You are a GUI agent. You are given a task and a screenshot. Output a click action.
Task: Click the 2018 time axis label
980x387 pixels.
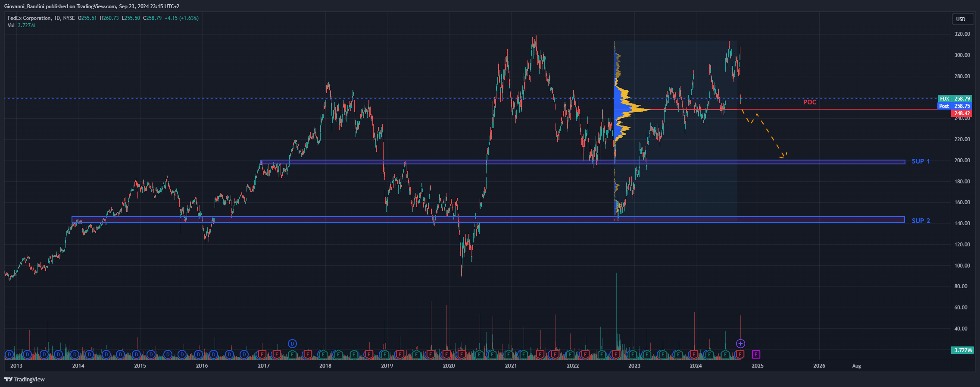coord(325,366)
